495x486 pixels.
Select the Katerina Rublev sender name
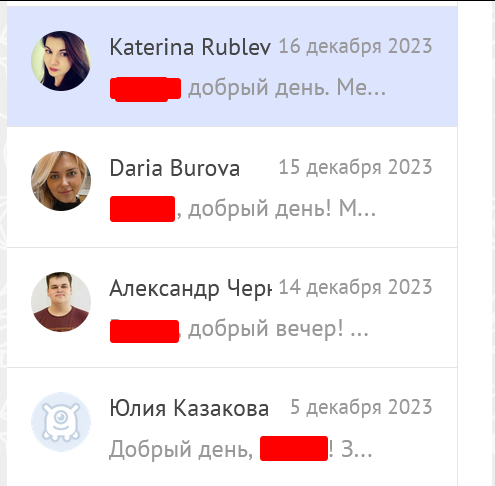tap(190, 47)
